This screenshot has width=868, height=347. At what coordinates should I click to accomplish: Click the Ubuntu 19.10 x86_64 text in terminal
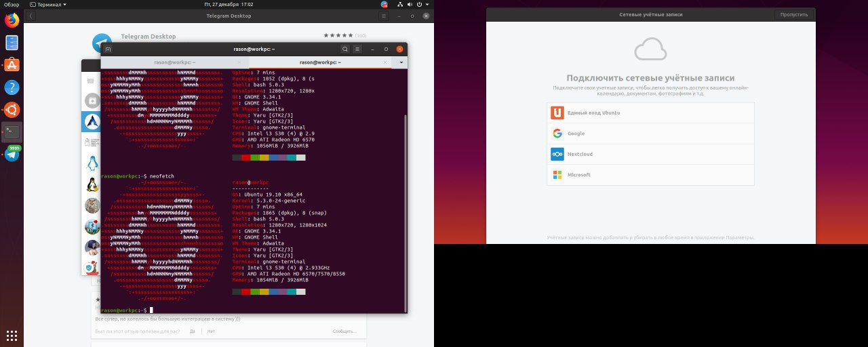(x=273, y=195)
